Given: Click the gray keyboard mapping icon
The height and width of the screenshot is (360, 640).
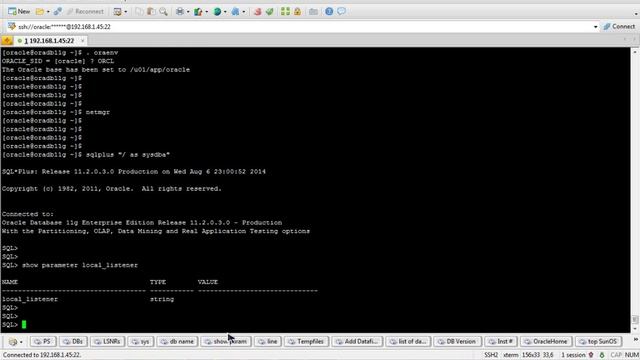Looking at the screenshot, I should [x=313, y=12].
